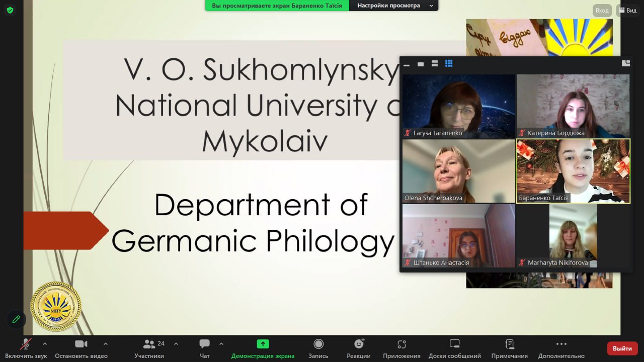This screenshot has height=362, width=644.
Task: Open Доски сообщений whiteboards
Action: pyautogui.click(x=454, y=348)
